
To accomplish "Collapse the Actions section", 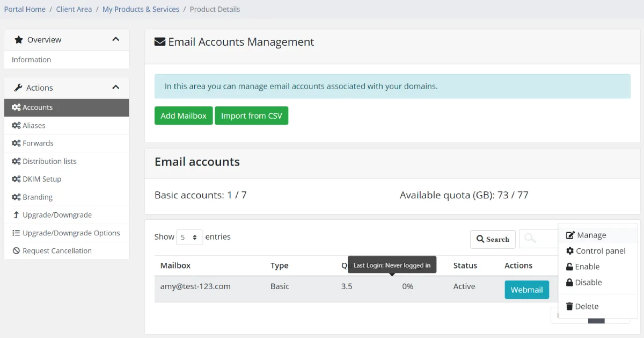I will pyautogui.click(x=115, y=87).
